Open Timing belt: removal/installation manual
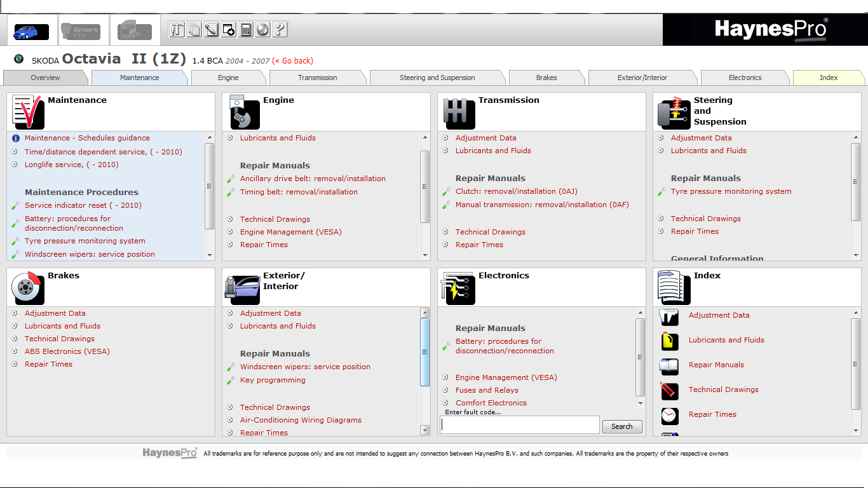This screenshot has height=488, width=868. click(299, 192)
